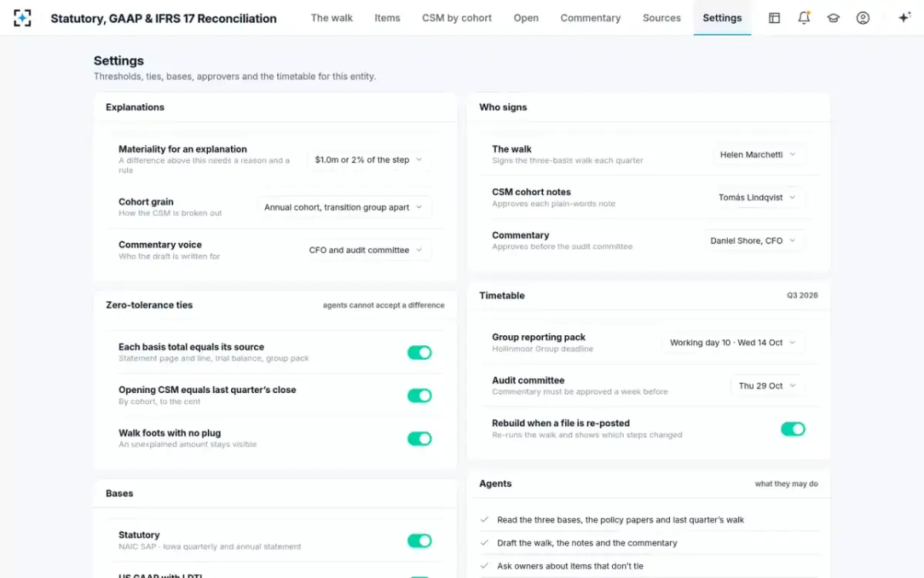Select the Settings tab
924x578 pixels.
pyautogui.click(x=722, y=18)
